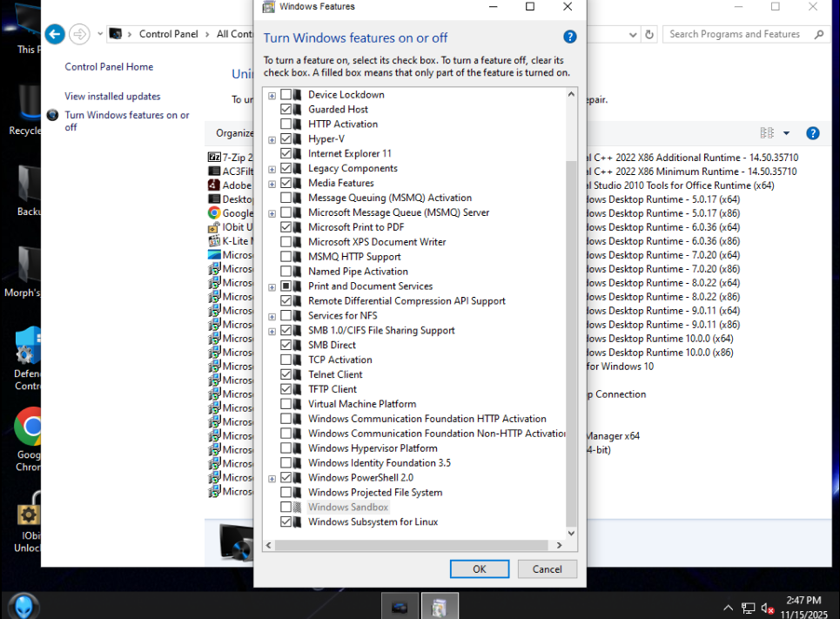Viewport: 840px width, 619px height.
Task: Open Google Chrome from the desktop
Action: click(x=31, y=427)
